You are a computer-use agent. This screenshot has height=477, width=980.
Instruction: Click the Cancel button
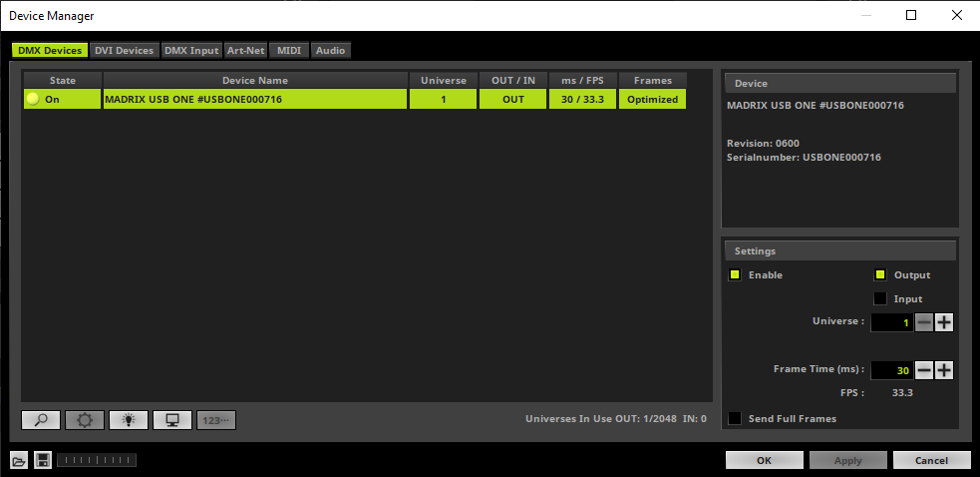coord(932,460)
